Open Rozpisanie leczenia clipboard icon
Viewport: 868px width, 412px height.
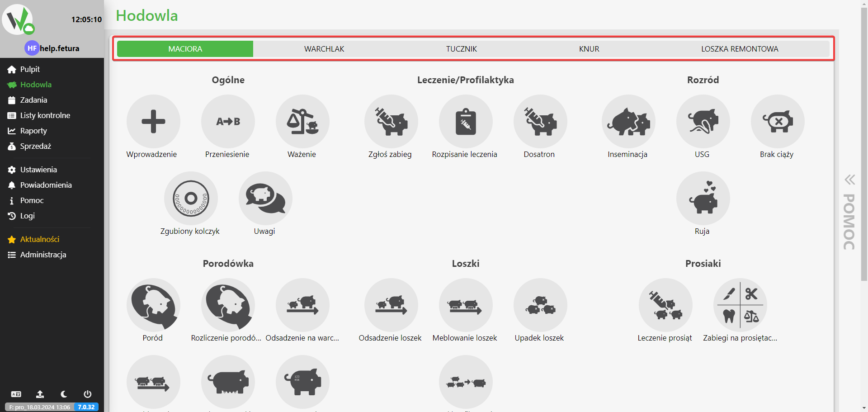click(x=465, y=121)
